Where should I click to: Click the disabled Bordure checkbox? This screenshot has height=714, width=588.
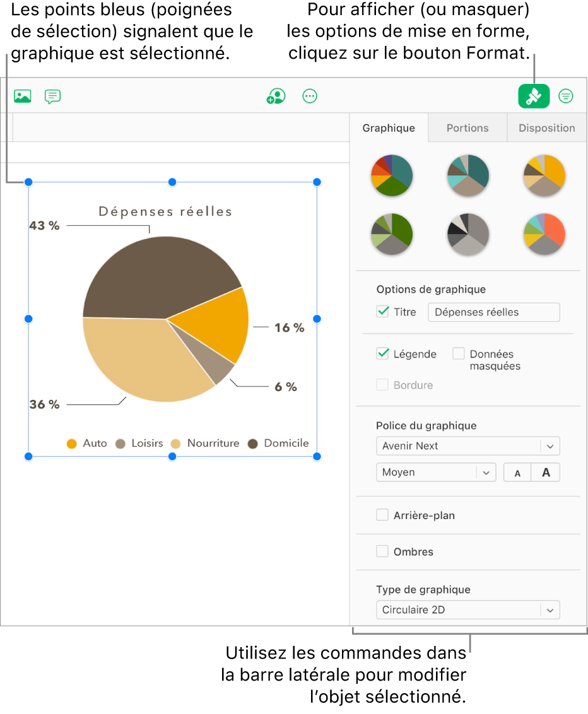[382, 385]
